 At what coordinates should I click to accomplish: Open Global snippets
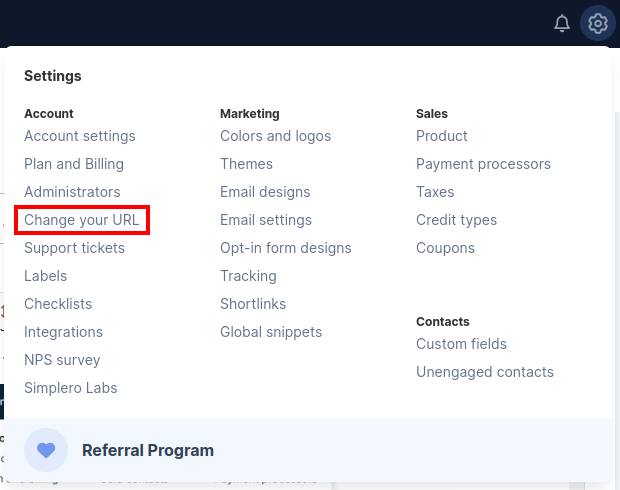271,332
